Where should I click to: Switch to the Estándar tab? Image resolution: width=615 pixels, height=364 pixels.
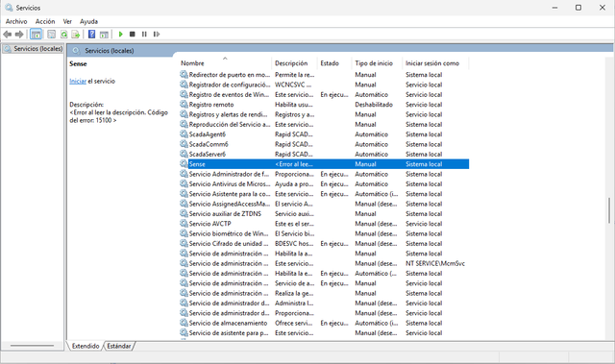tap(119, 346)
